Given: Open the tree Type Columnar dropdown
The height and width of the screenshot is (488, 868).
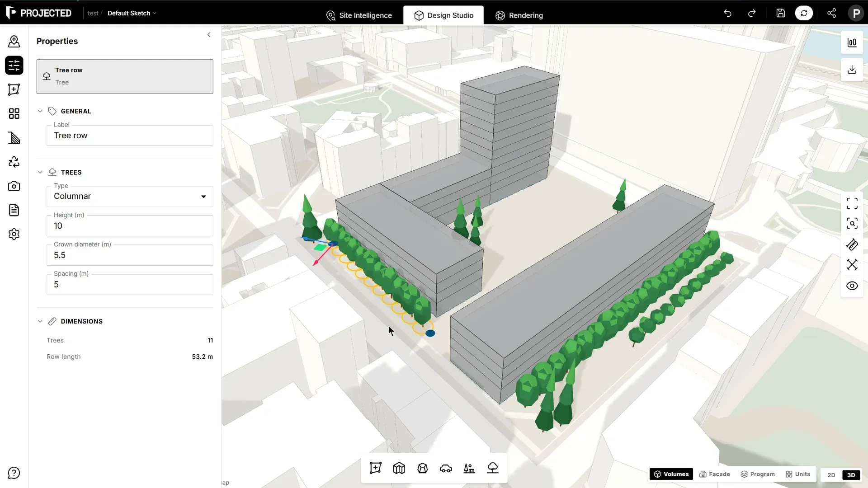Looking at the screenshot, I should pos(130,197).
